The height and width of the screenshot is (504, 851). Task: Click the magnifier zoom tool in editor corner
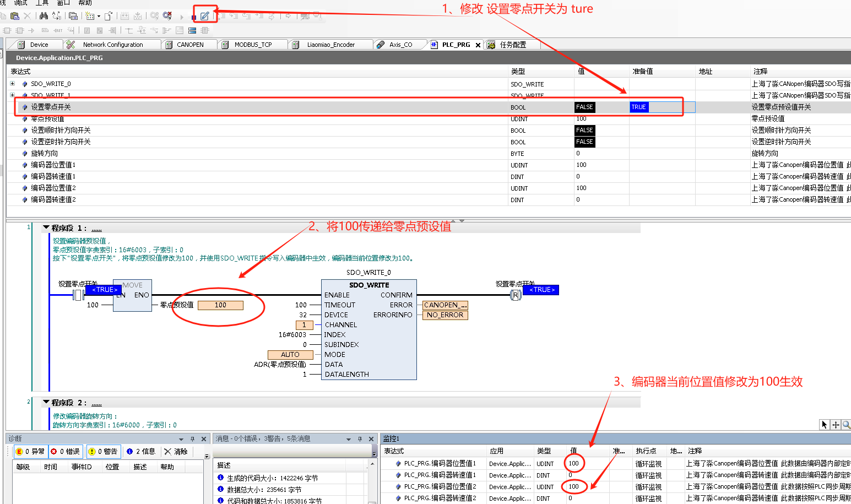pos(846,424)
